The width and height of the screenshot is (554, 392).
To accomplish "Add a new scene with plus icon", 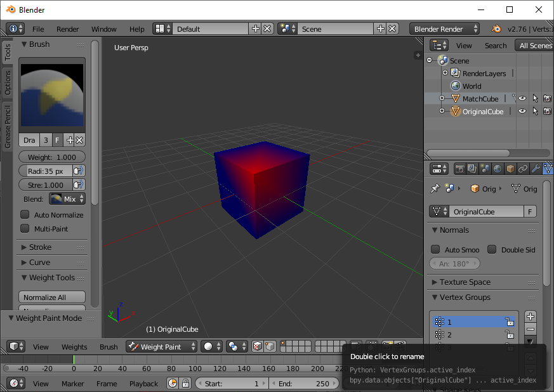I will pyautogui.click(x=380, y=29).
